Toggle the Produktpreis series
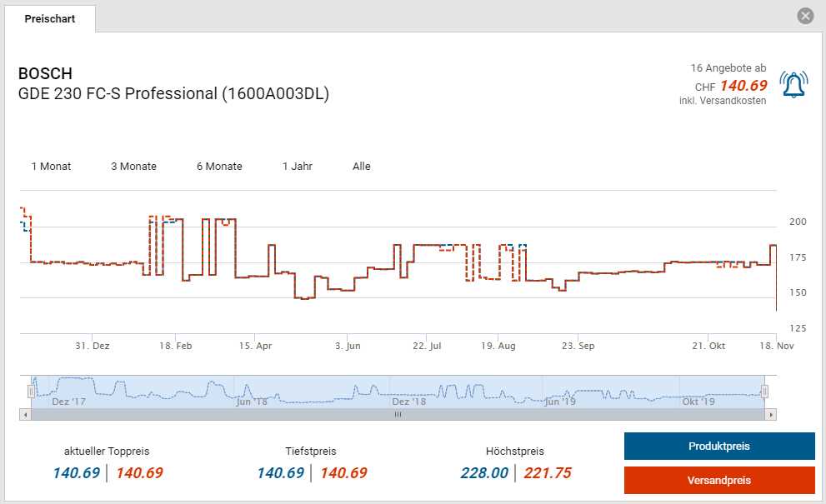The height and width of the screenshot is (504, 826). coord(718,447)
